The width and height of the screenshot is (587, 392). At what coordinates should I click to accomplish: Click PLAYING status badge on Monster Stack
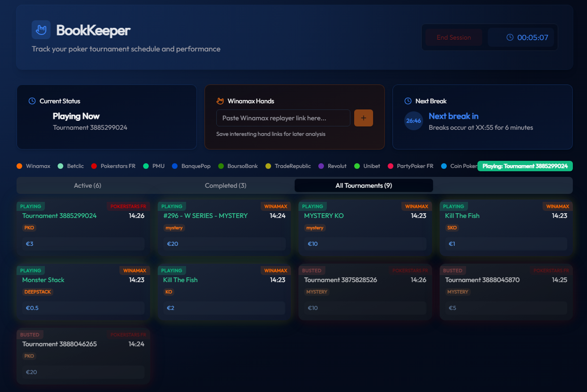(31, 270)
